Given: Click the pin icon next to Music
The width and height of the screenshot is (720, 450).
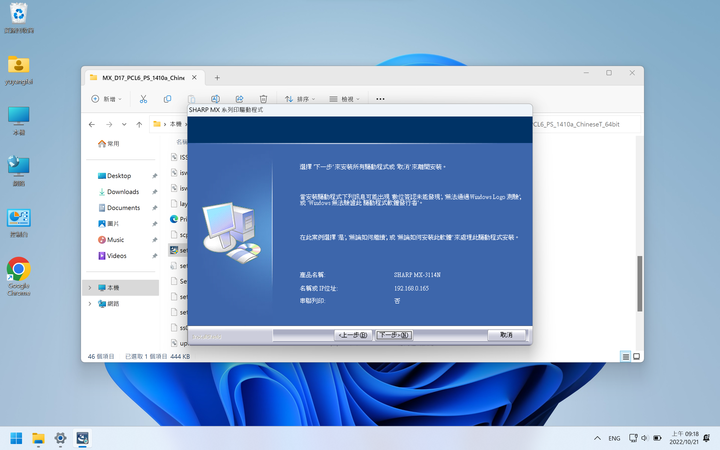Looking at the screenshot, I should (155, 240).
